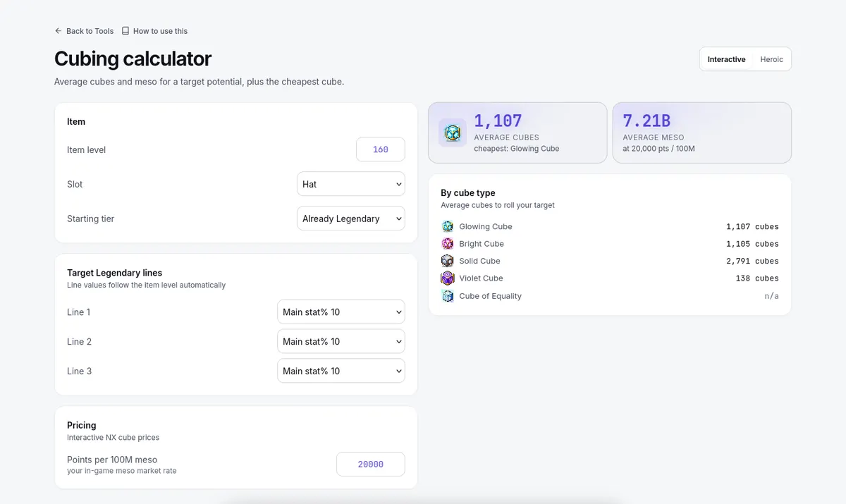Click the Bright Cube row icon

pyautogui.click(x=447, y=244)
